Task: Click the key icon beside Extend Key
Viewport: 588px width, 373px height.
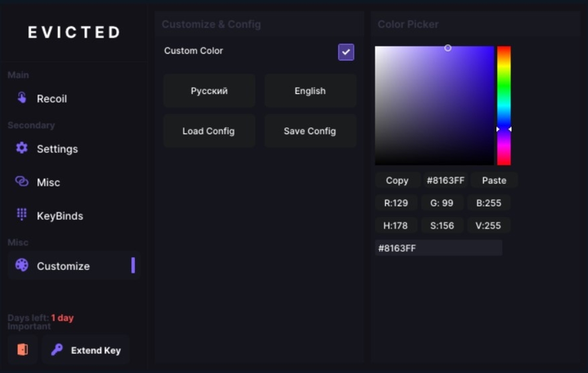Action: coord(56,349)
